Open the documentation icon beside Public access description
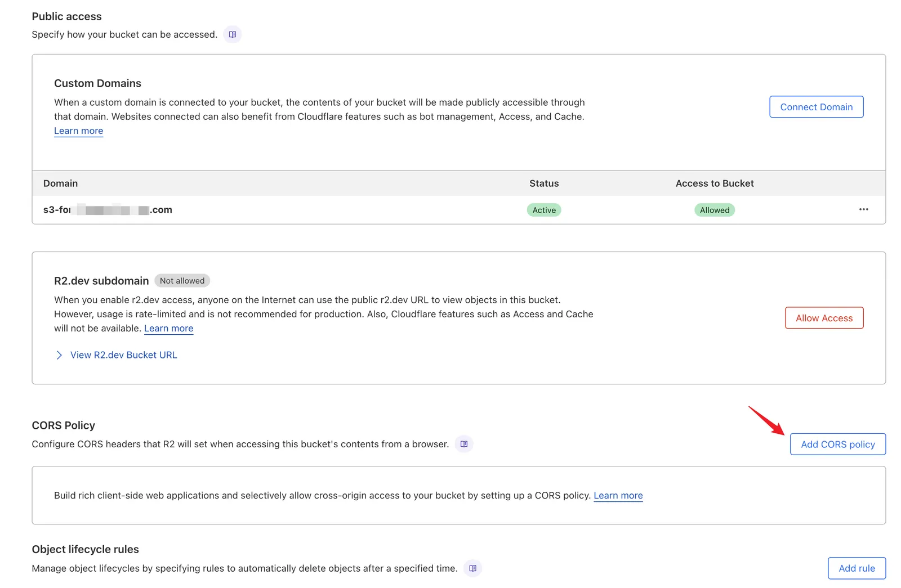Image resolution: width=901 pixels, height=588 pixels. click(x=232, y=34)
